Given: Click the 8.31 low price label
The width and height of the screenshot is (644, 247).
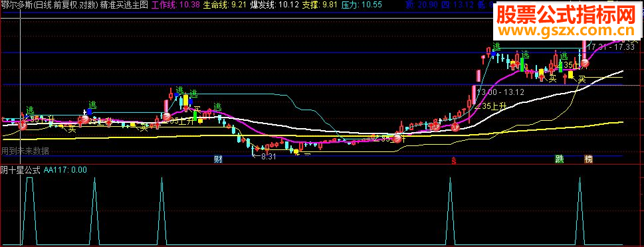Looking at the screenshot, I should [268, 156].
